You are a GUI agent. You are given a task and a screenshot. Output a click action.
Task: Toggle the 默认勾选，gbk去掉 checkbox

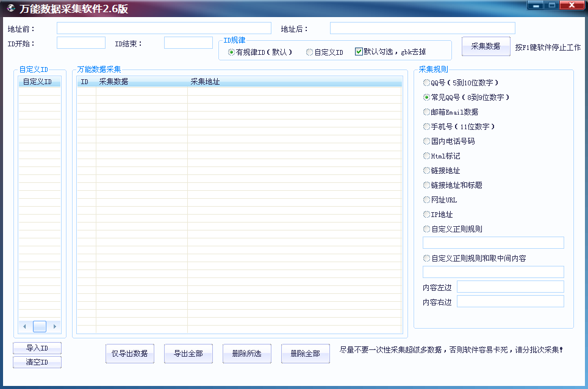(359, 52)
